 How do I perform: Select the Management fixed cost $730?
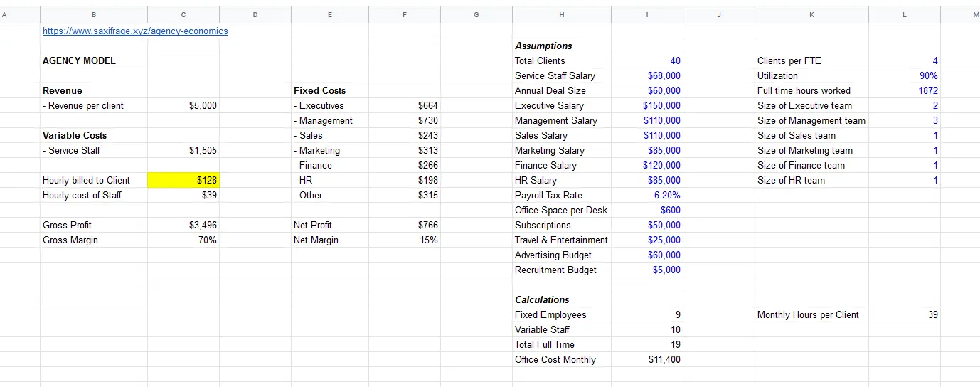(x=405, y=121)
